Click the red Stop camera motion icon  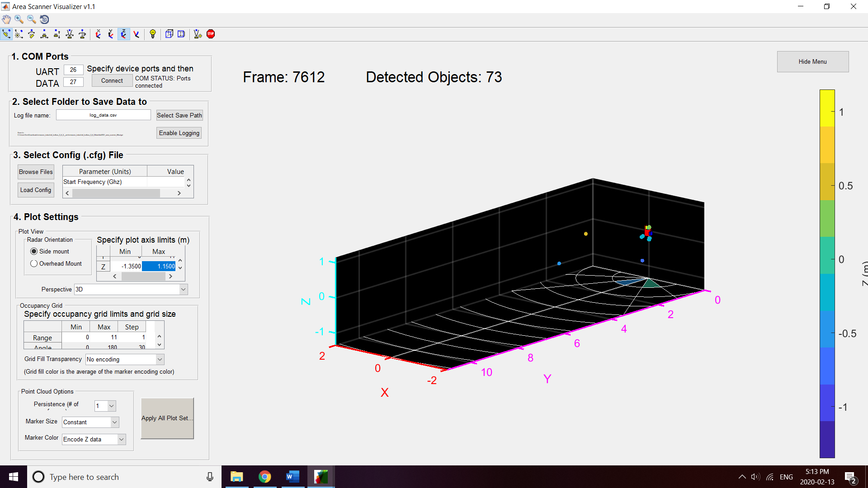pyautogui.click(x=211, y=34)
